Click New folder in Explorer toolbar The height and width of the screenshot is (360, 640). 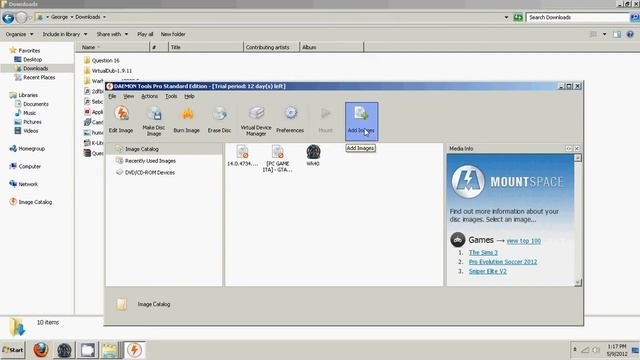tap(173, 34)
